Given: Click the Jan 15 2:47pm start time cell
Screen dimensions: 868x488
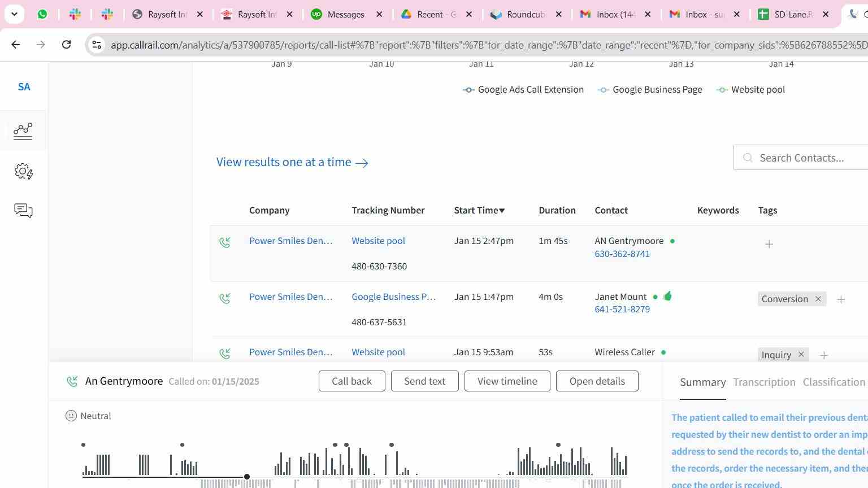Looking at the screenshot, I should click(484, 241).
